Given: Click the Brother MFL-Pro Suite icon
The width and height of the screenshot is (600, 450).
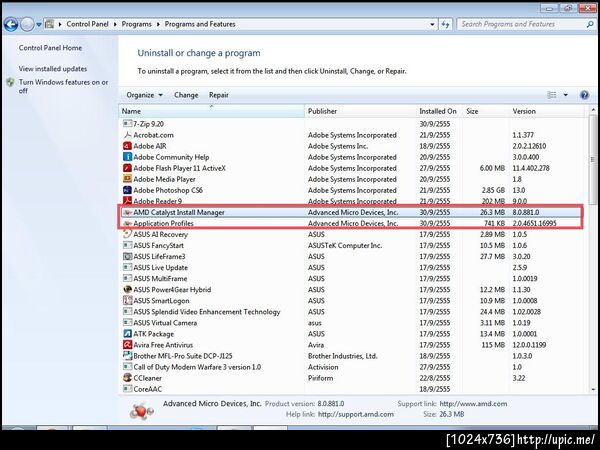Looking at the screenshot, I should [x=127, y=355].
